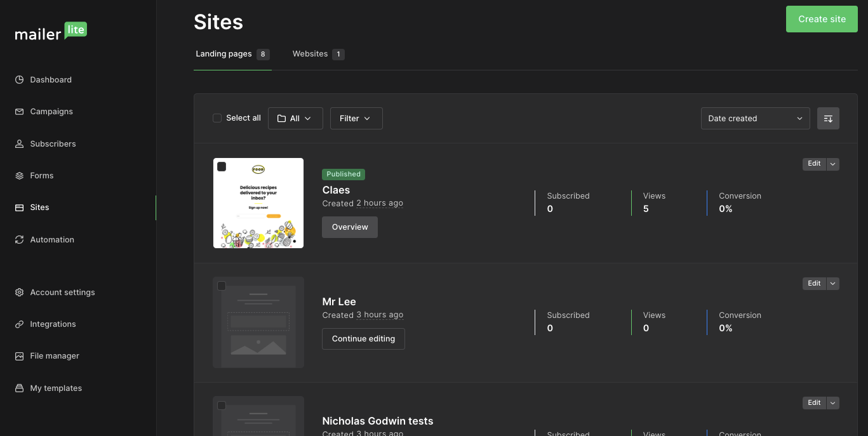868x436 pixels.
Task: Click the Landing pages count badge 8
Action: pyautogui.click(x=263, y=55)
